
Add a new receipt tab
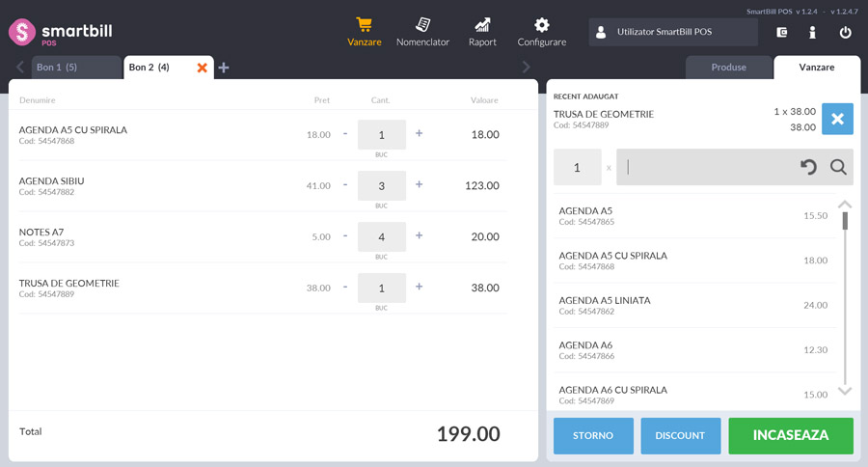[x=224, y=68]
